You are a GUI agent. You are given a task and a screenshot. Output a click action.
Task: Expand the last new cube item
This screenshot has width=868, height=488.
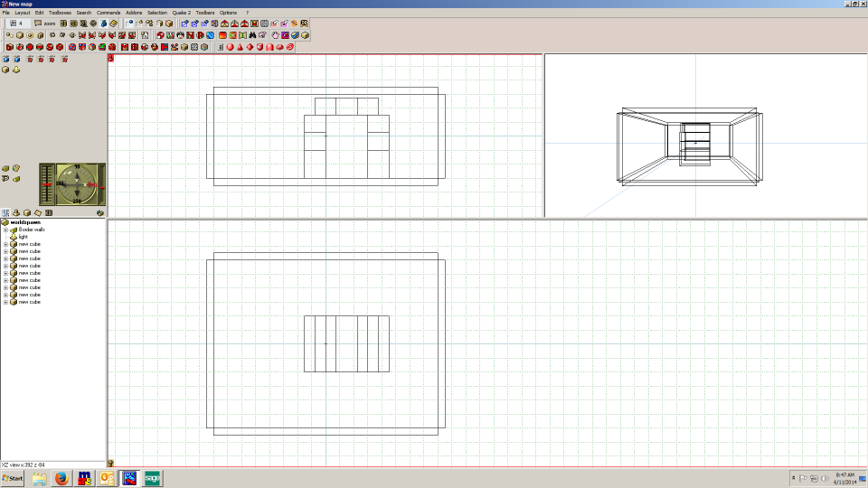coord(5,302)
